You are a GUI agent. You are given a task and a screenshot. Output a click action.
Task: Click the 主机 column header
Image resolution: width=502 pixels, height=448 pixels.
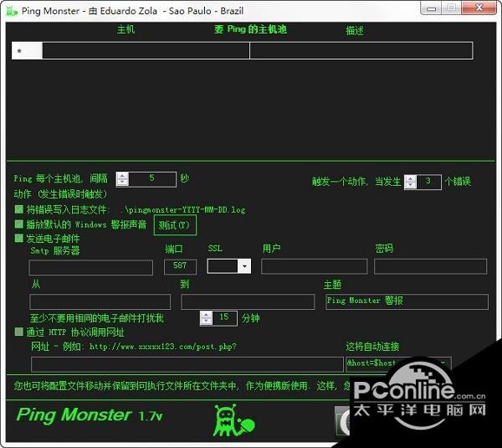tap(125, 30)
